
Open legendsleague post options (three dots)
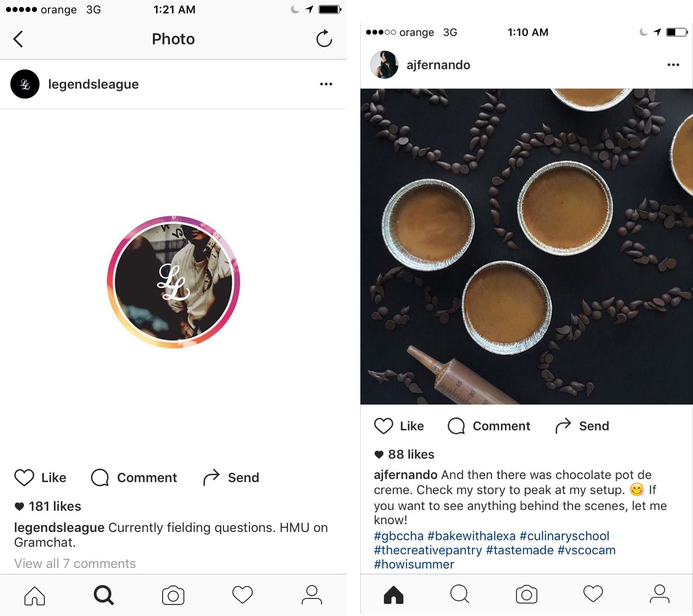(x=326, y=84)
